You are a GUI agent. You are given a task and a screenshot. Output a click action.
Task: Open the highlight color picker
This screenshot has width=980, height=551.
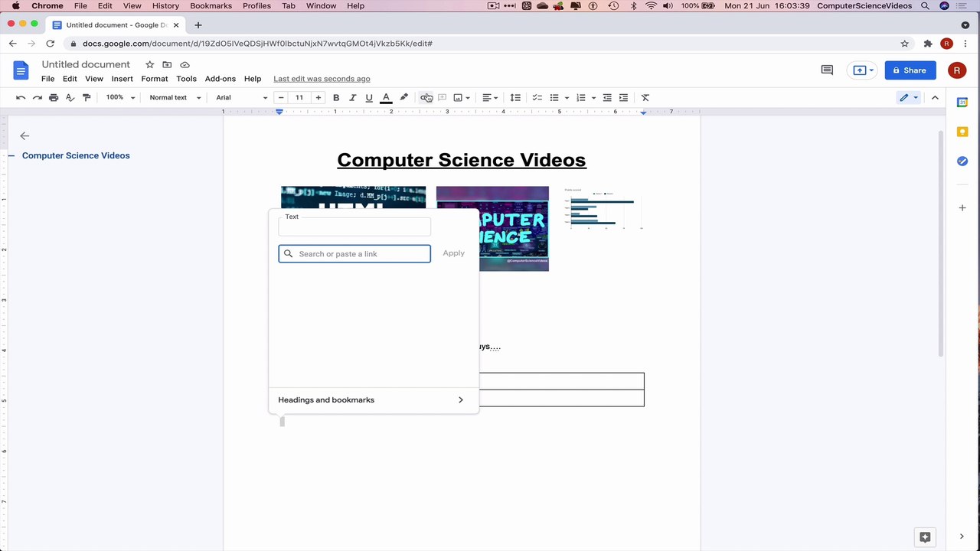(x=403, y=97)
